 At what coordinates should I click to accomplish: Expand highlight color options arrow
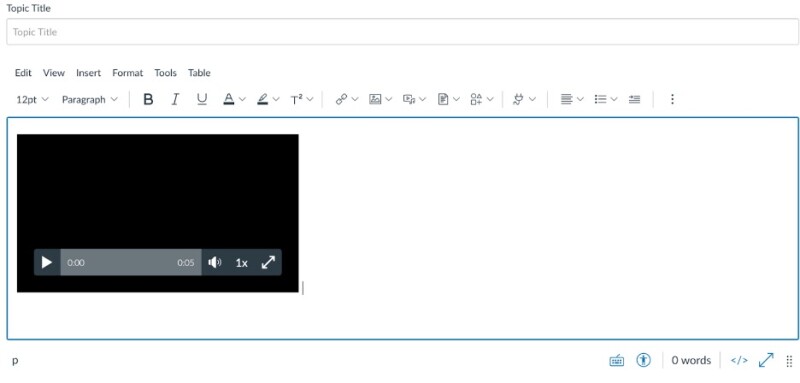pos(277,99)
